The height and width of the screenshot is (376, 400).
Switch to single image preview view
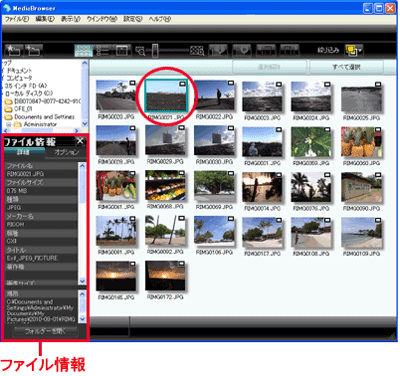tap(123, 51)
